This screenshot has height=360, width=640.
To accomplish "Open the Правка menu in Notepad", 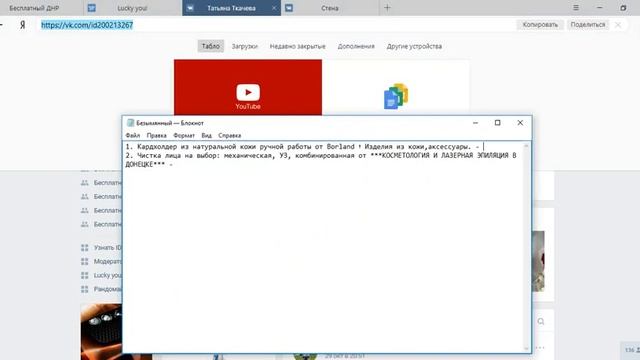I will 157,136.
